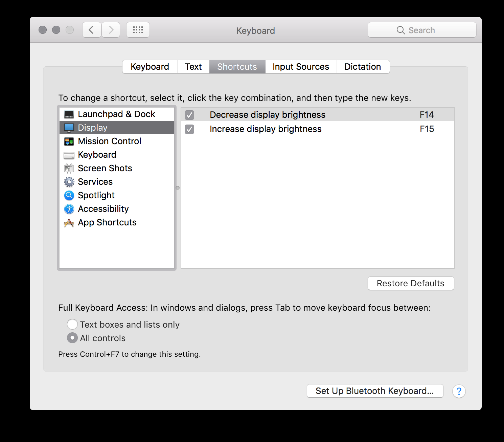Screen dimensions: 504x442
Task: Enable the All controls option
Action: pos(72,338)
